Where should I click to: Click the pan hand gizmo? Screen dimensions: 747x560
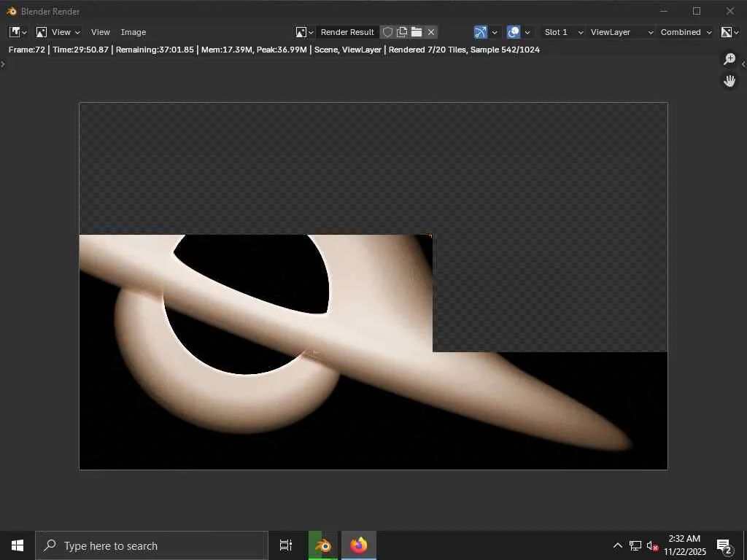click(x=729, y=81)
